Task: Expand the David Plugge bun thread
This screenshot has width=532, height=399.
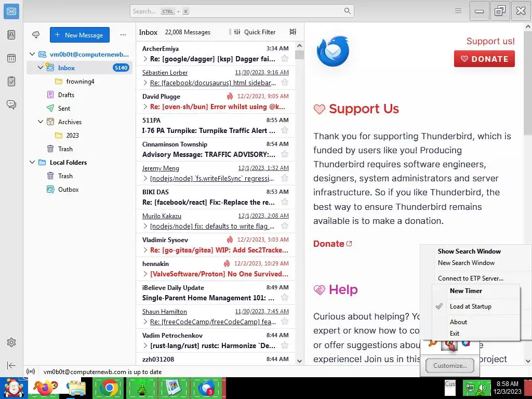Action: click(145, 107)
